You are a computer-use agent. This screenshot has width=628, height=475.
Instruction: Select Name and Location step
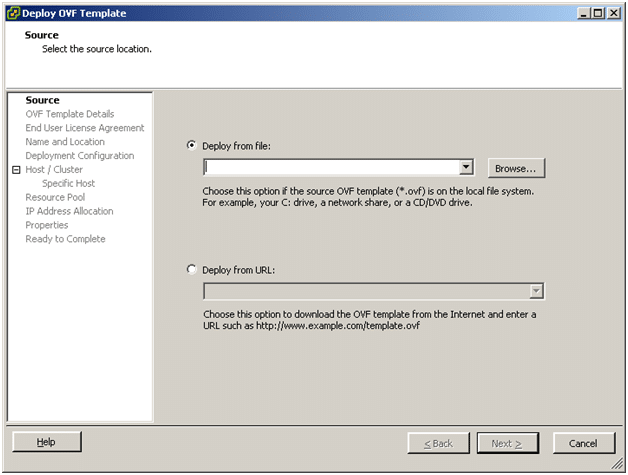(65, 142)
